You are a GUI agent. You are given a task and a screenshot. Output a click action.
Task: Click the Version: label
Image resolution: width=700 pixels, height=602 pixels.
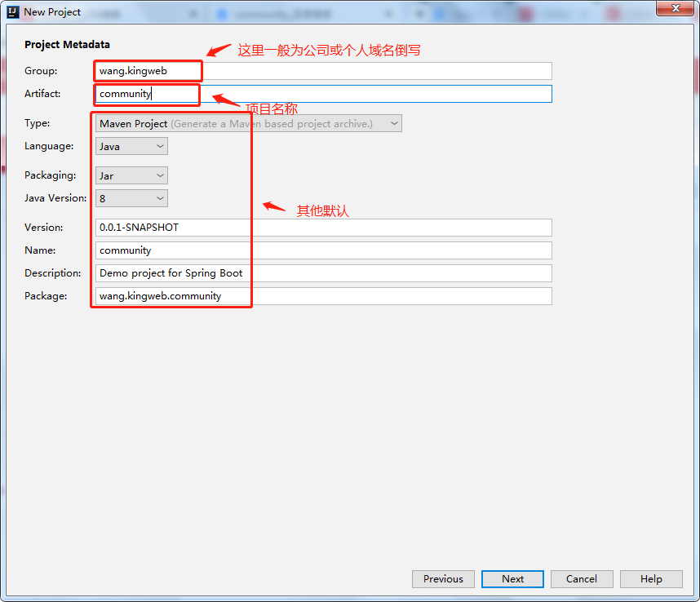pos(44,228)
